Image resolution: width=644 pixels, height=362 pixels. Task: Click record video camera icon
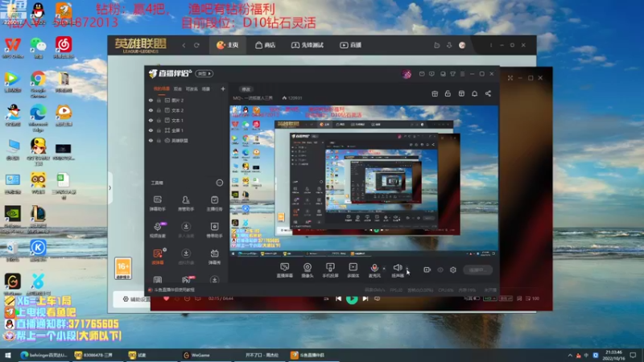click(x=427, y=269)
